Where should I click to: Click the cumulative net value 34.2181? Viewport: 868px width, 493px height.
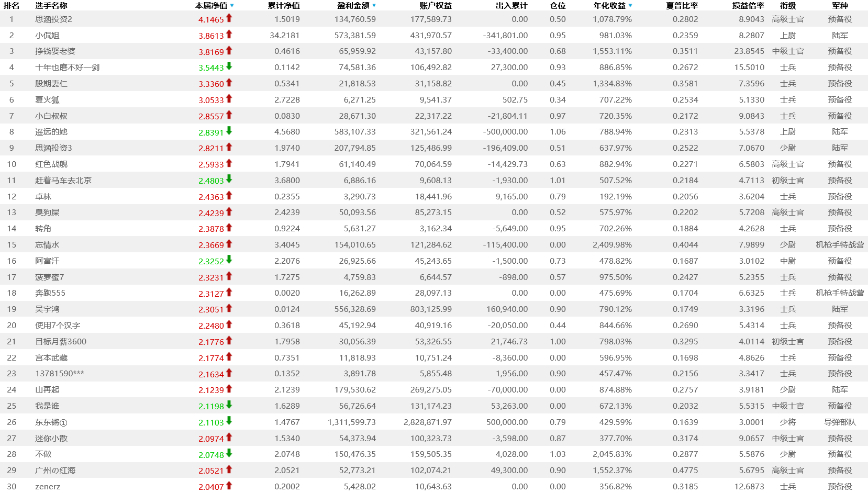(x=285, y=35)
